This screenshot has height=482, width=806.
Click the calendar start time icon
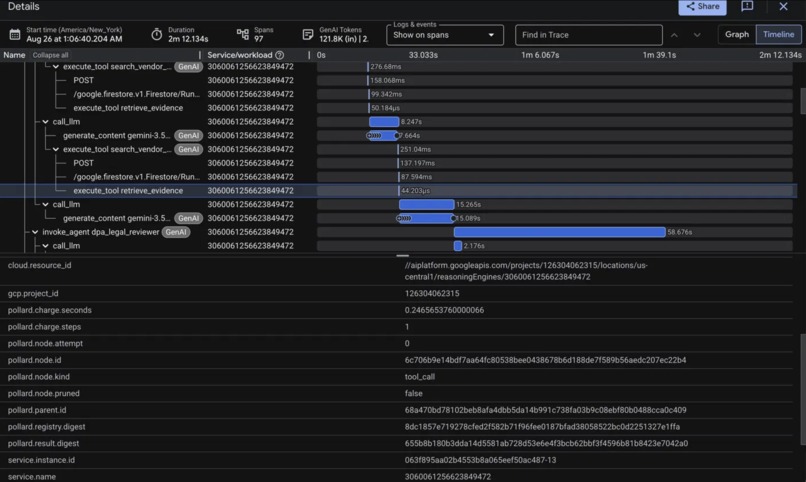pos(15,34)
